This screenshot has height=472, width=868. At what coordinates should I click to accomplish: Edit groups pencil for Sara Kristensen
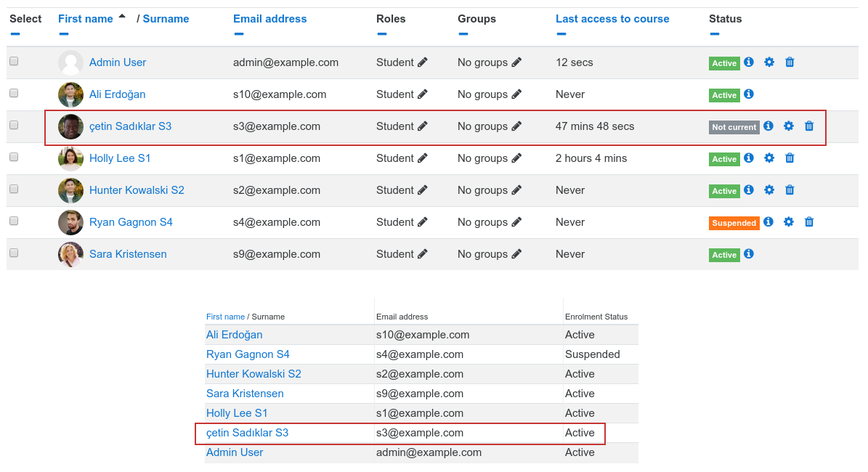pos(516,255)
